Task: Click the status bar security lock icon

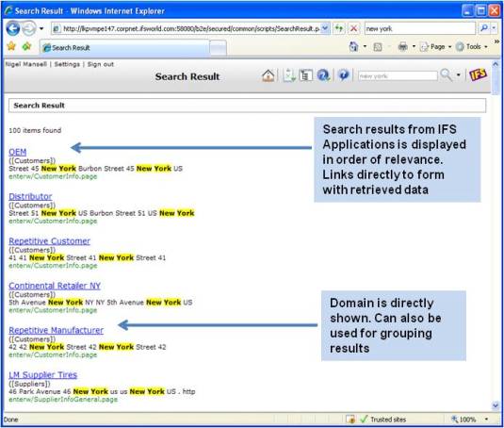Action: tap(350, 420)
